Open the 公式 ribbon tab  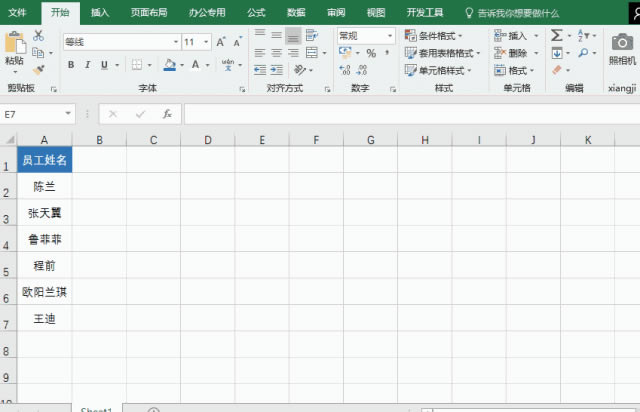(x=256, y=12)
